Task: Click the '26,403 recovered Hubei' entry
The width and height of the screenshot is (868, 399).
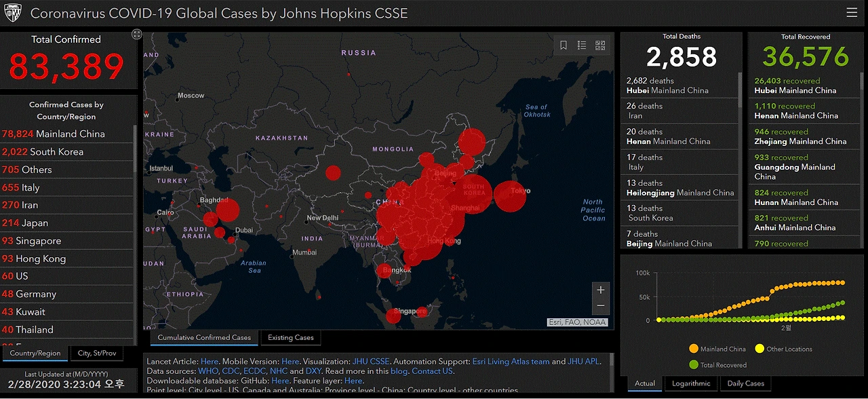Action: (806, 85)
